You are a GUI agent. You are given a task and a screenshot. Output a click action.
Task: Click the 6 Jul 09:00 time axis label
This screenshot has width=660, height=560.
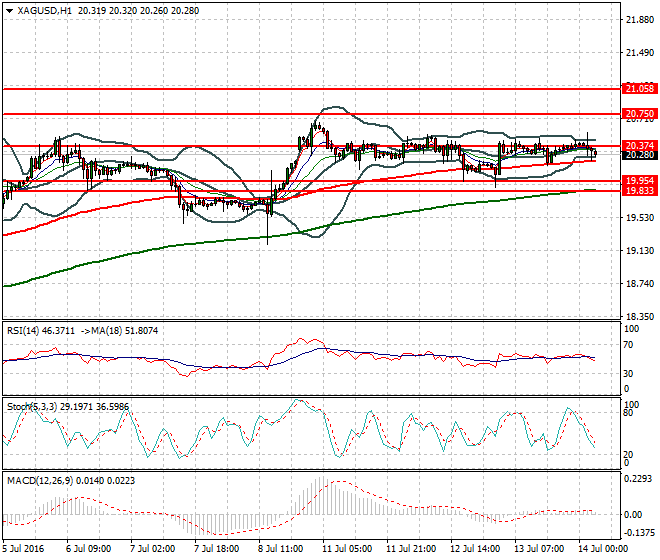[88, 549]
